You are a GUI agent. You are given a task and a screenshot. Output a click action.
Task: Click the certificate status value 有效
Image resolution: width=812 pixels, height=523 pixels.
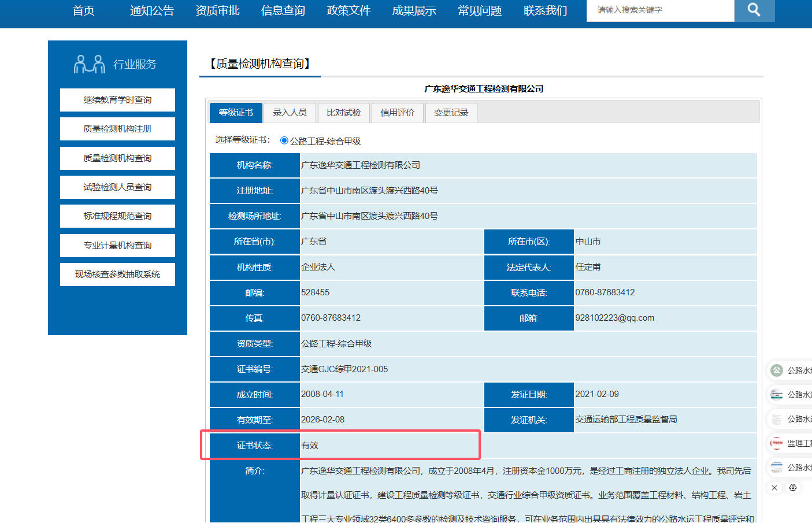tap(310, 446)
